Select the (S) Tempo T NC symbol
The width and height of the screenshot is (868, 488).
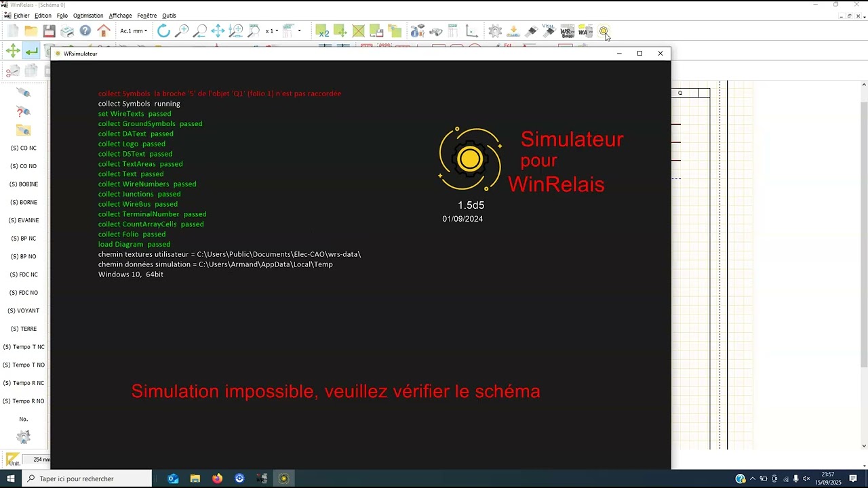24,347
